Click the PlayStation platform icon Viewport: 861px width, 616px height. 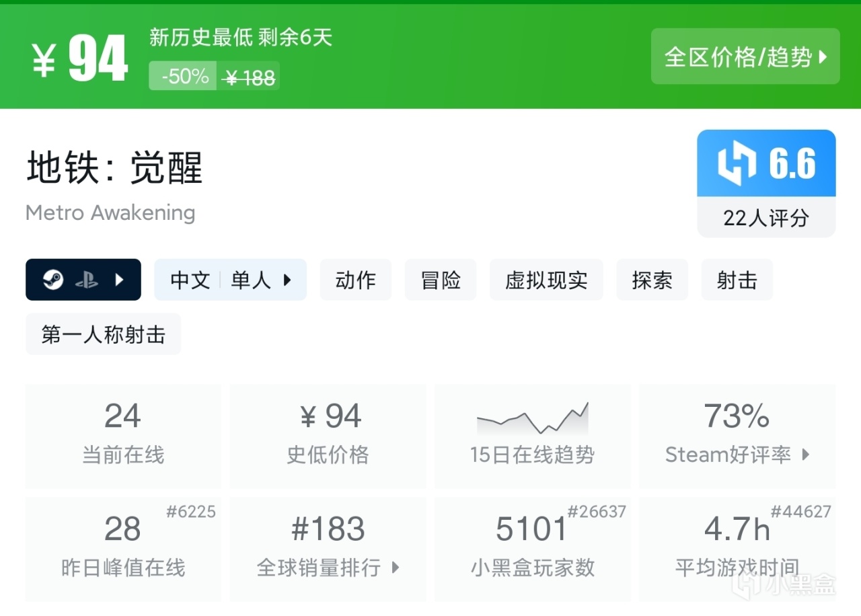[x=86, y=280]
